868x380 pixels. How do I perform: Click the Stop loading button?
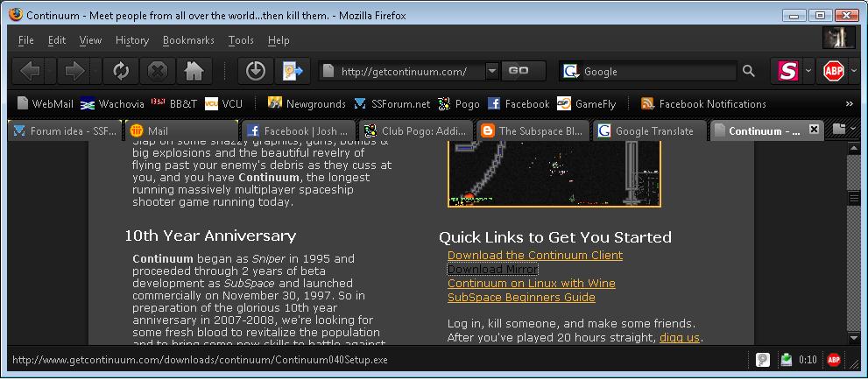pos(158,71)
